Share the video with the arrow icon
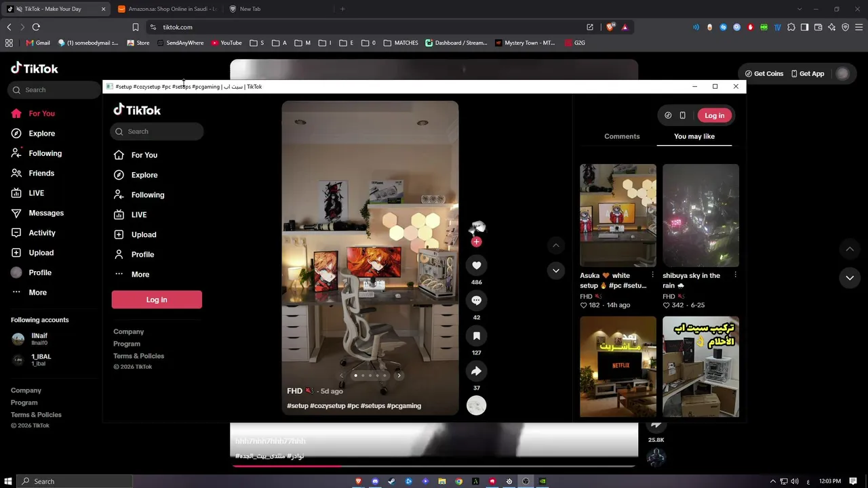 coord(476,371)
